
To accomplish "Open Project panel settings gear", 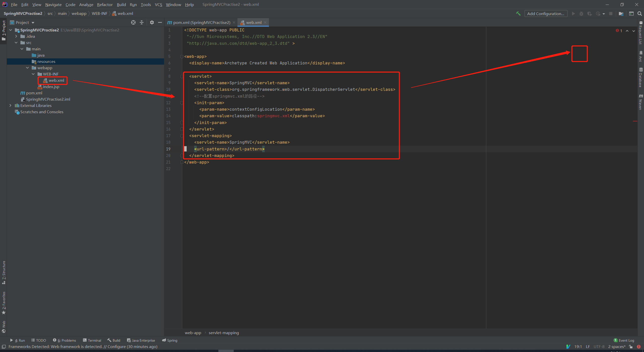I will (x=152, y=22).
